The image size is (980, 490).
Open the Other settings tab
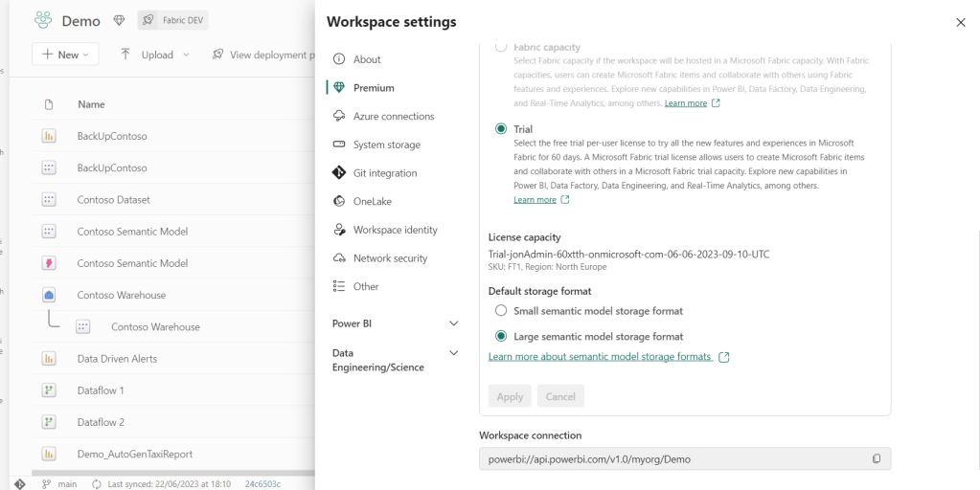365,286
